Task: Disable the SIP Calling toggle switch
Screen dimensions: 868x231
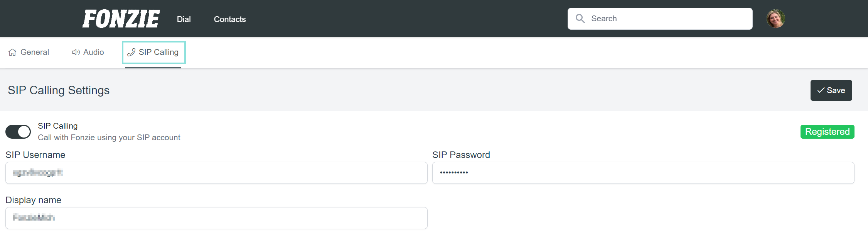Action: [18, 132]
